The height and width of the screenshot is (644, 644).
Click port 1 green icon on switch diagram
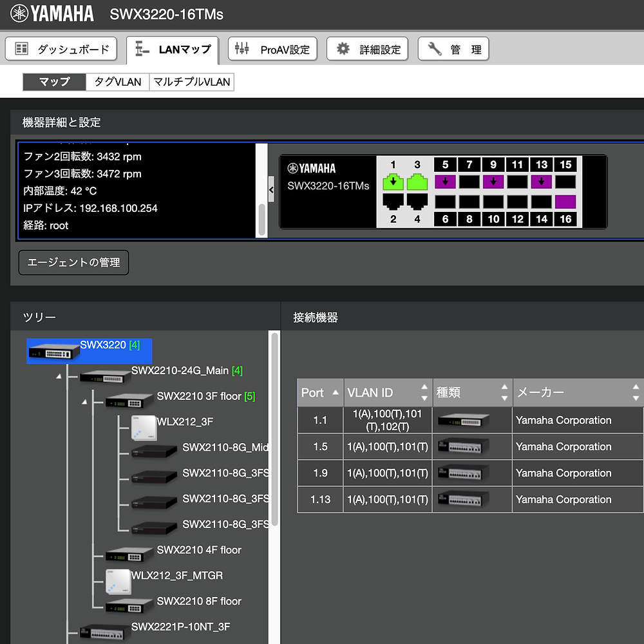point(393,182)
